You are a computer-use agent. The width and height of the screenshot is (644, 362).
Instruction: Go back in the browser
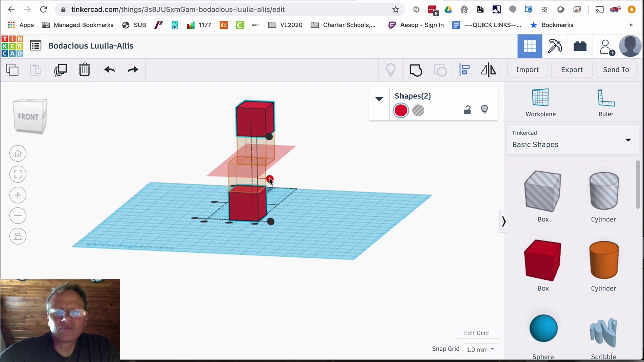coord(11,9)
